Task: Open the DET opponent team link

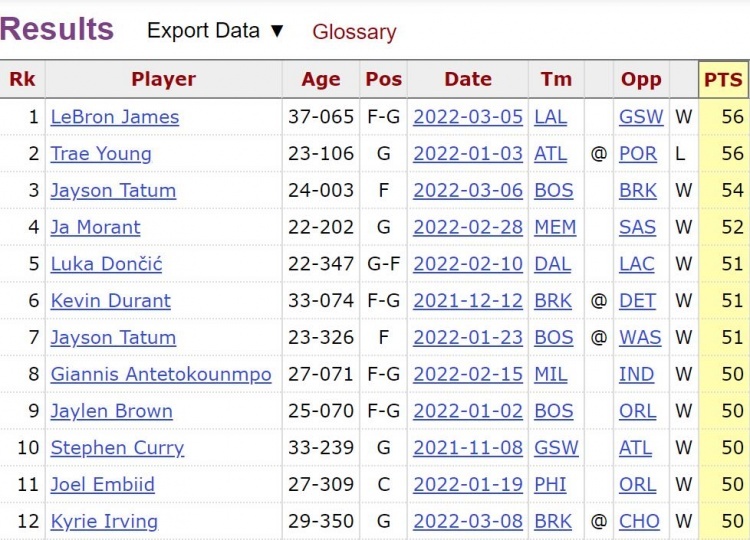Action: [637, 301]
